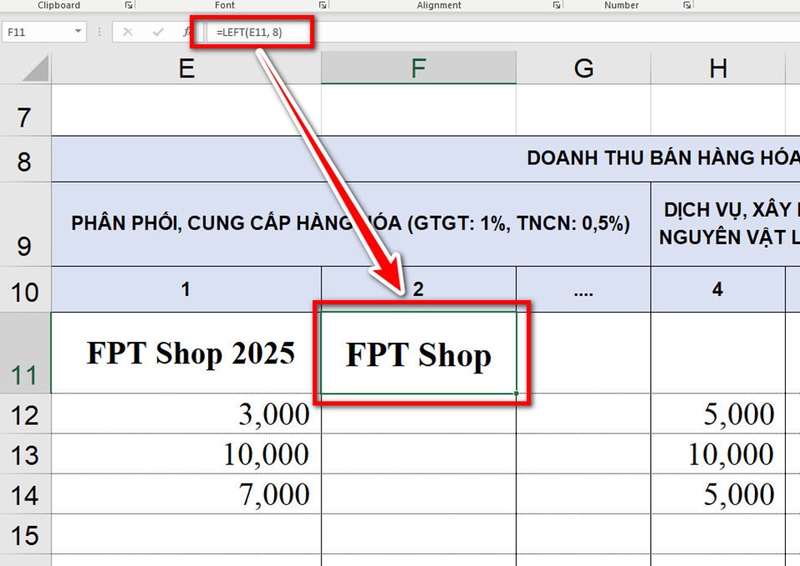
Task: Click cell E12 with value 3,000
Action: (186, 414)
